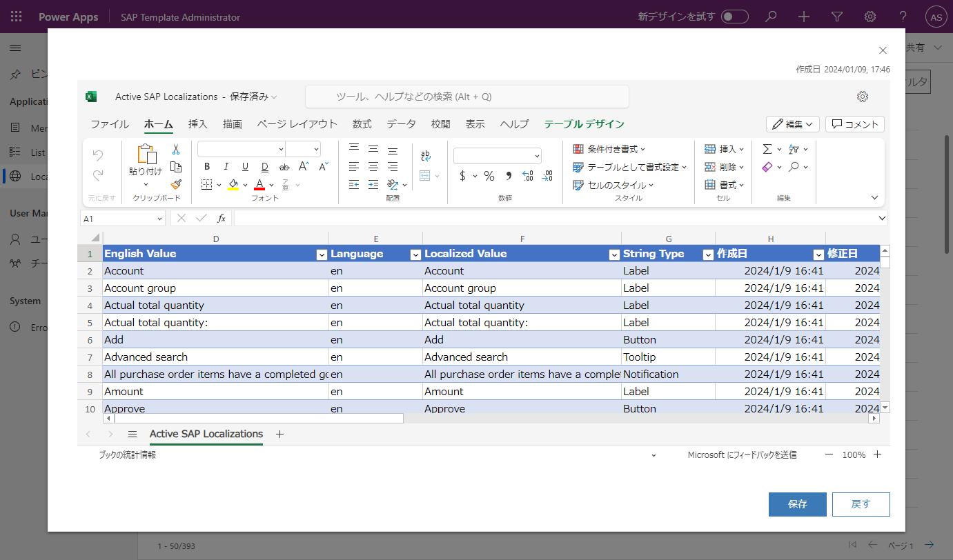Image resolution: width=953 pixels, height=560 pixels.
Task: Toggle underline formatting
Action: click(x=245, y=167)
